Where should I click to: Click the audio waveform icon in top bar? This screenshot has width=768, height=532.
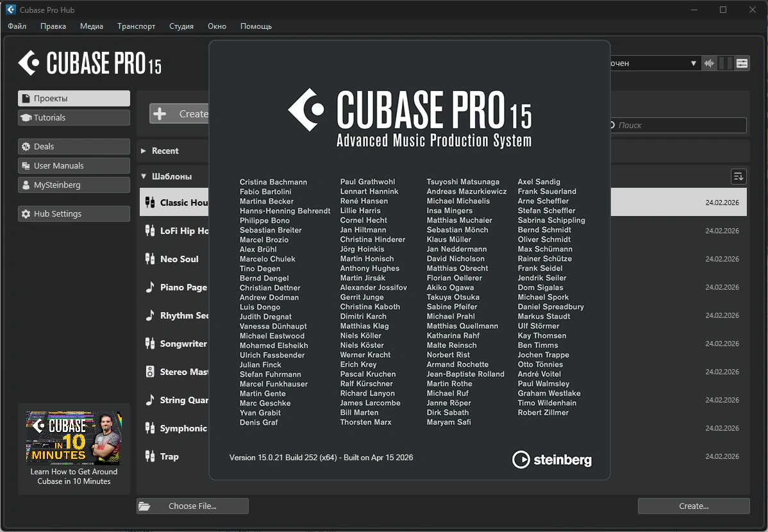pyautogui.click(x=709, y=63)
